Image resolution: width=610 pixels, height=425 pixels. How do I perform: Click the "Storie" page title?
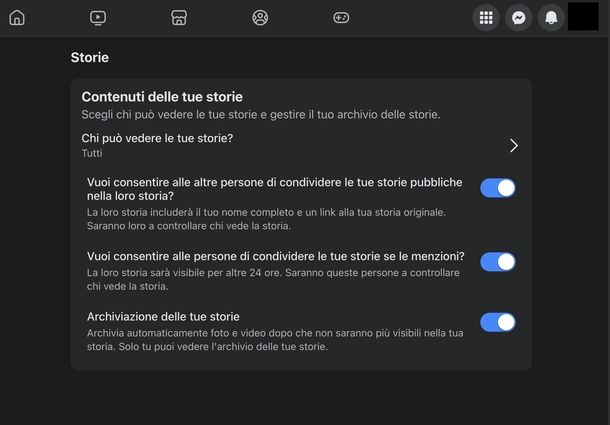(x=90, y=58)
